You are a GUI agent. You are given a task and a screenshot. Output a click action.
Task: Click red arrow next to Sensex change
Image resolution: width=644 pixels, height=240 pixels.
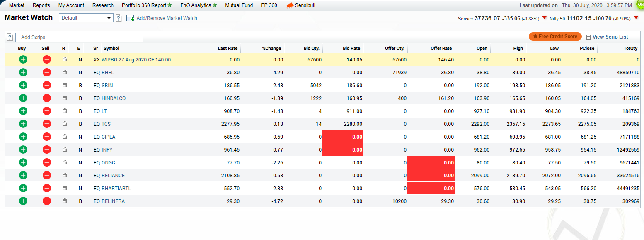pos(544,18)
